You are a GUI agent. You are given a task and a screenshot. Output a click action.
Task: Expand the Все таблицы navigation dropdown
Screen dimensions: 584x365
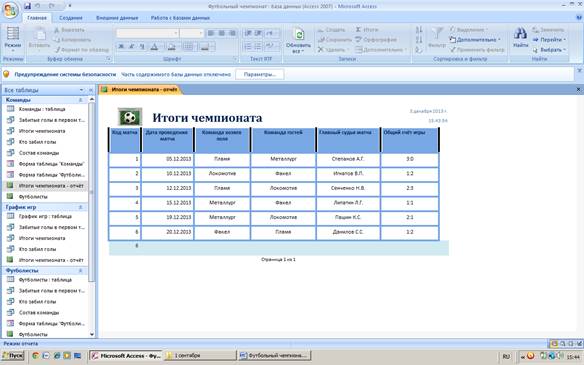81,90
